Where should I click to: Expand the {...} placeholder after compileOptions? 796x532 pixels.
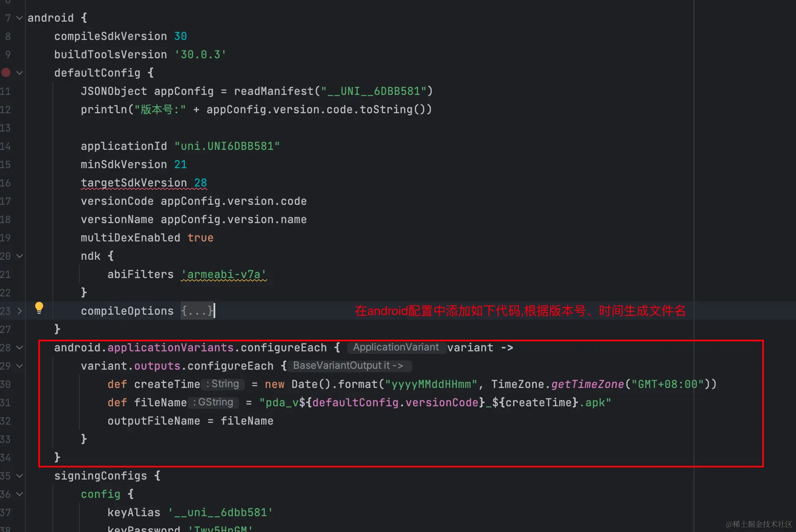(197, 311)
